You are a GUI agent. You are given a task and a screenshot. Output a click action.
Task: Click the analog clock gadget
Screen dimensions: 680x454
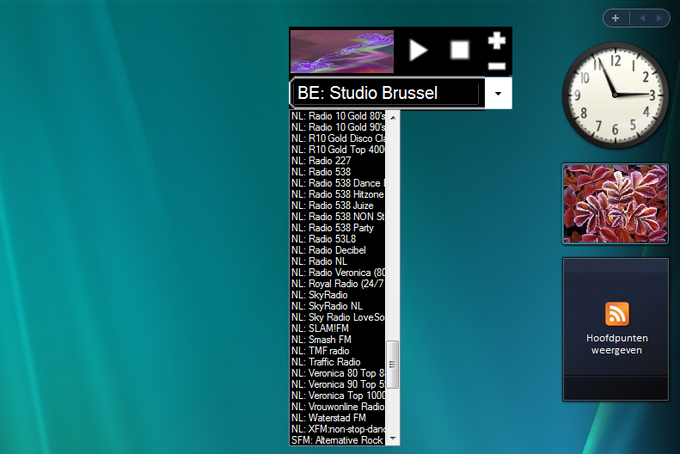point(615,95)
